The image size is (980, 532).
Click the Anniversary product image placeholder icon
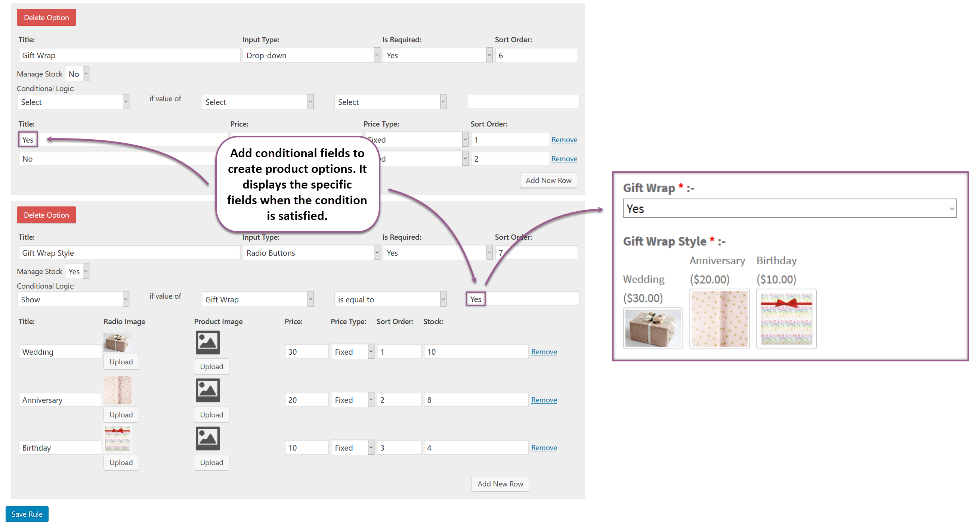click(208, 390)
